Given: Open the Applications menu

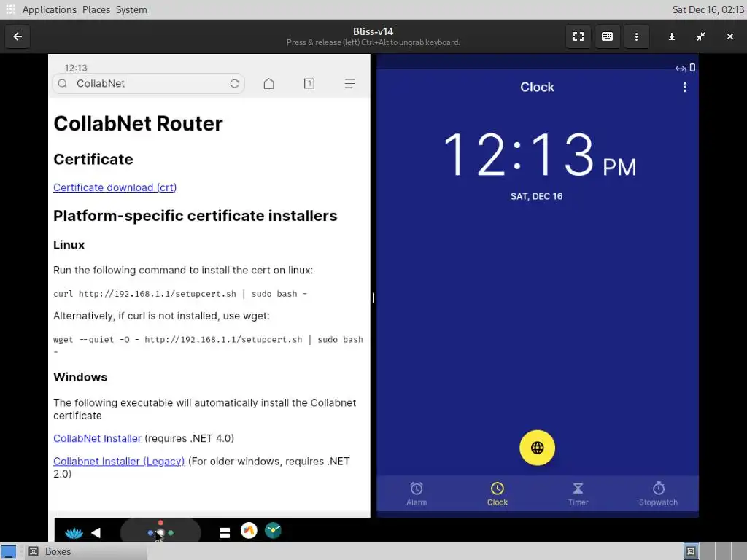Looking at the screenshot, I should (x=49, y=9).
